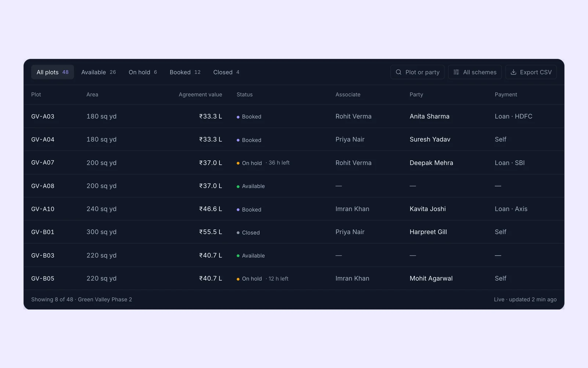Click the Export CSV button
Screen dimensions: 588x368
click(531, 72)
